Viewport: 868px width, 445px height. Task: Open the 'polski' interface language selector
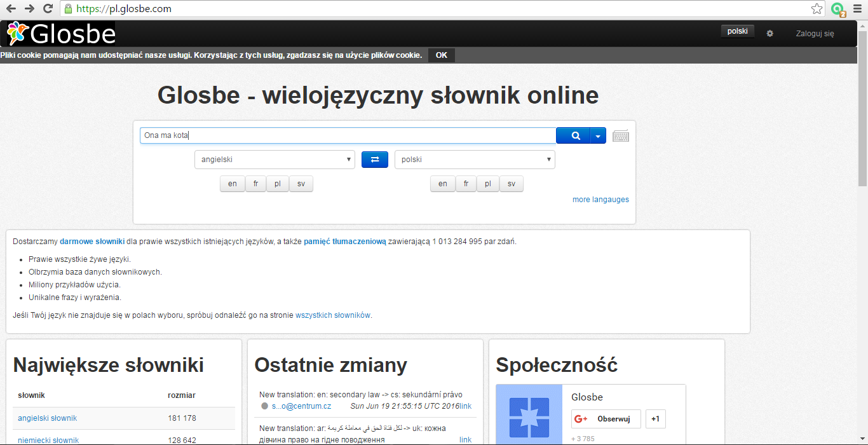tap(737, 30)
